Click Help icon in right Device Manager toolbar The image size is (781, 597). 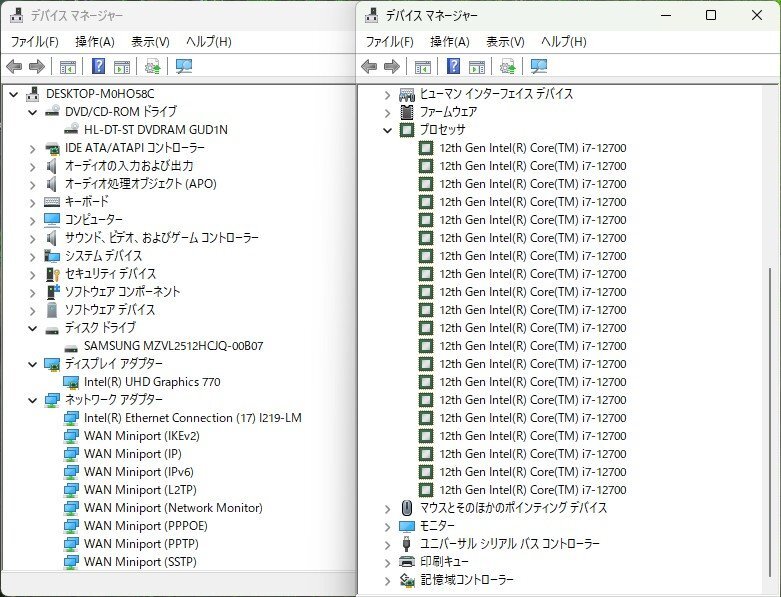(453, 66)
